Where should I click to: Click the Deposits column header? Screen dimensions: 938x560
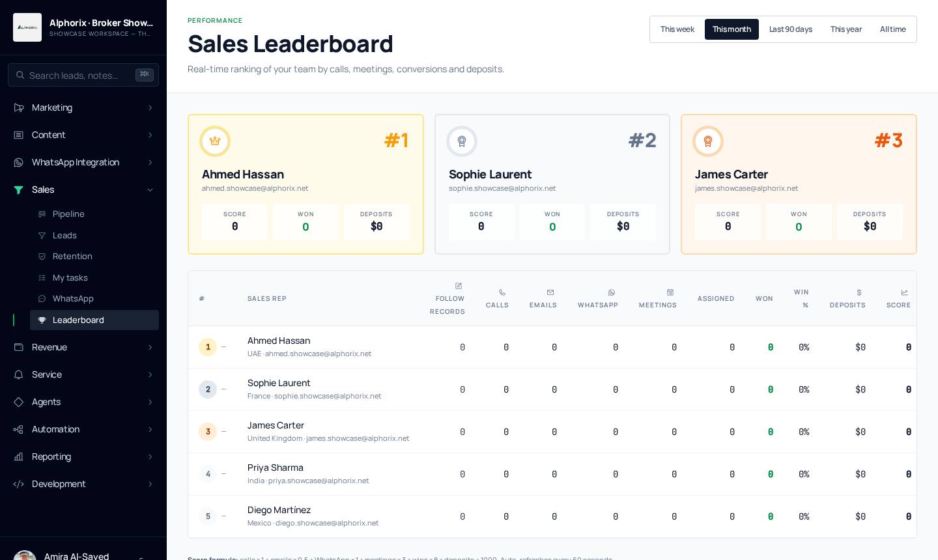(847, 298)
